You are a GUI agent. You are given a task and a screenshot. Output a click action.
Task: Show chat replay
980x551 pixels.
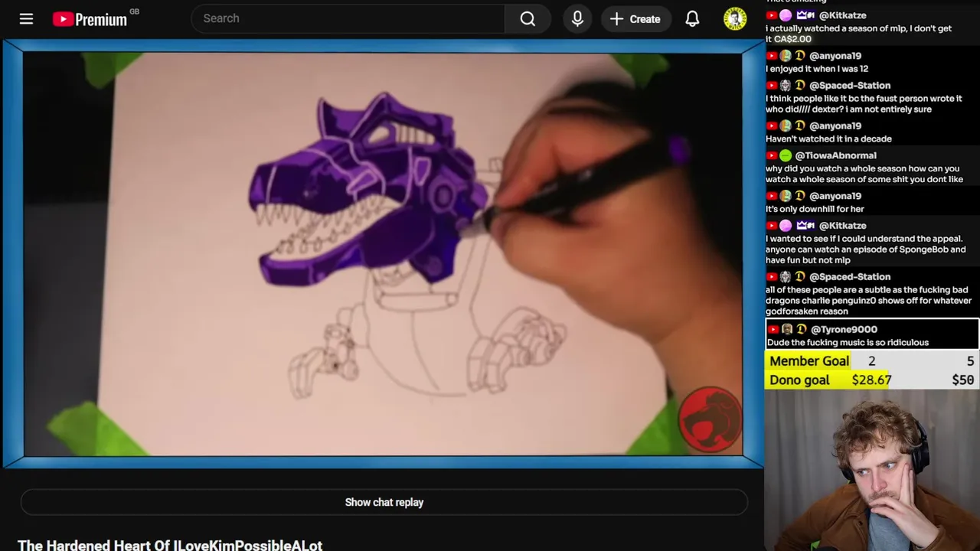click(384, 502)
